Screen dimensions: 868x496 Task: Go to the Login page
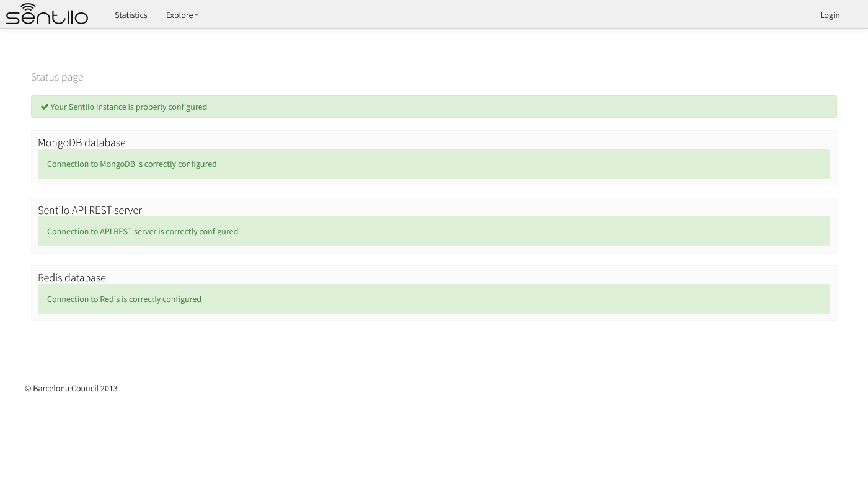coord(830,15)
